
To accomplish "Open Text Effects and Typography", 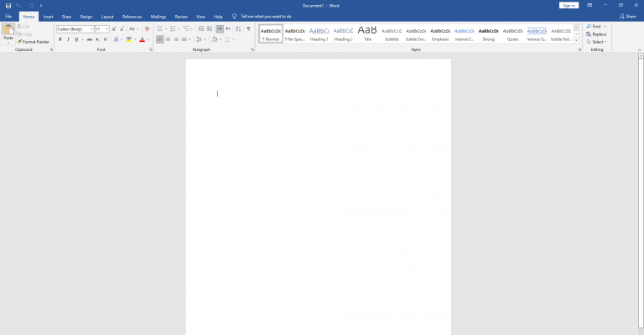I will pos(117,39).
